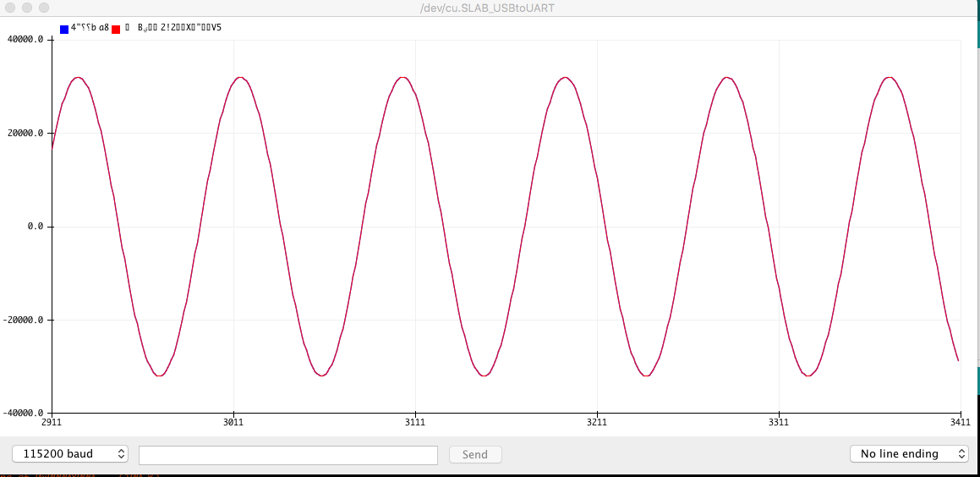The image size is (980, 477).
Task: Expand the No line ending dropdown
Action: pyautogui.click(x=909, y=454)
